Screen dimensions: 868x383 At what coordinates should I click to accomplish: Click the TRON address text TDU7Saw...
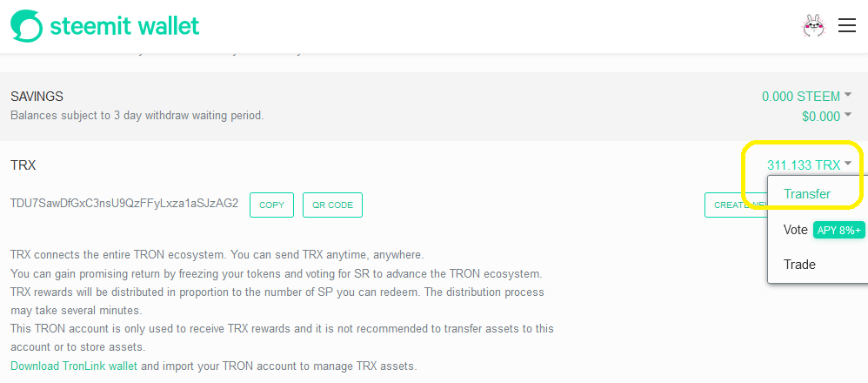click(x=124, y=204)
